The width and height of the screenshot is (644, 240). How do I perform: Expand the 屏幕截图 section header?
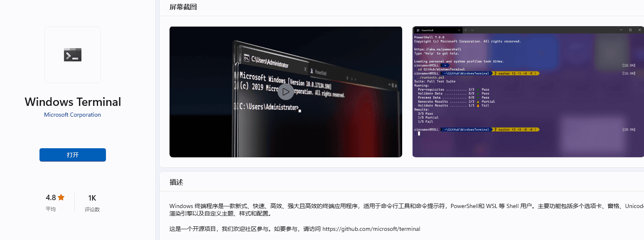(183, 7)
